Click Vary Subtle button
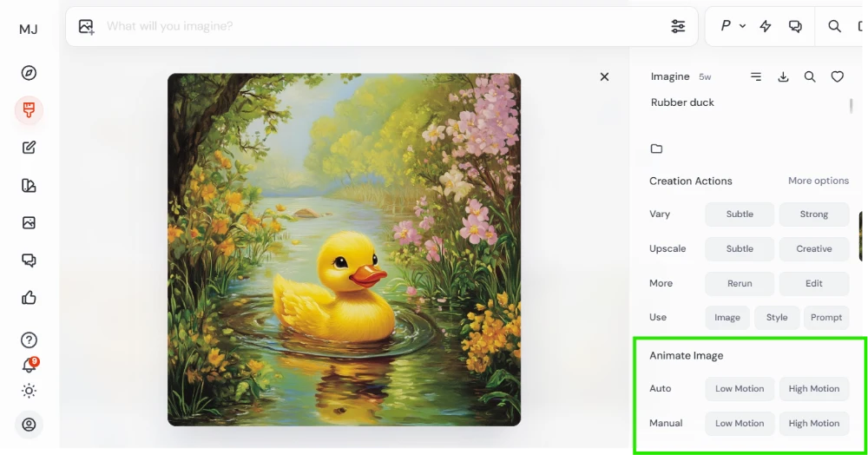 pyautogui.click(x=740, y=214)
